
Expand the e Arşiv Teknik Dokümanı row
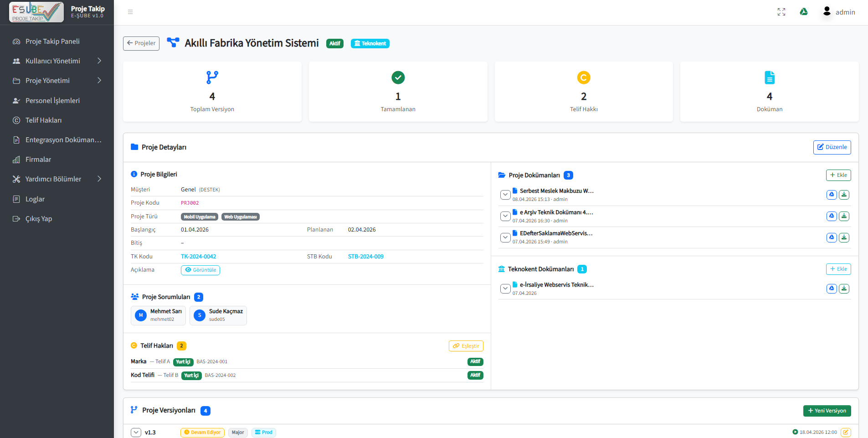point(505,216)
